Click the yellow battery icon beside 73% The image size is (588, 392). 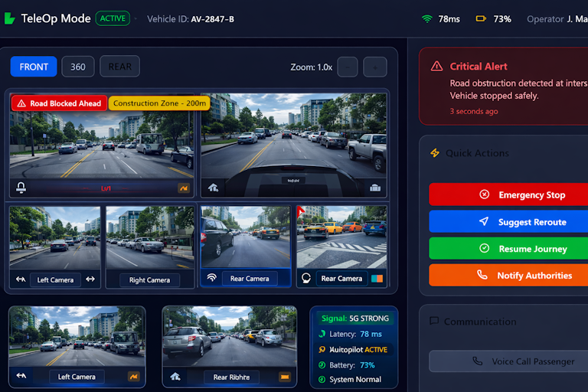pos(481,18)
